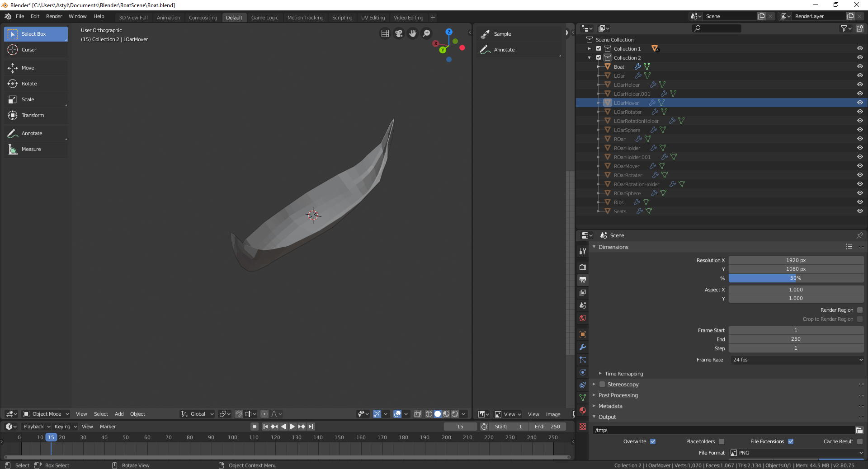Open the Frame Rate dropdown
The height and width of the screenshot is (469, 868).
pos(797,360)
